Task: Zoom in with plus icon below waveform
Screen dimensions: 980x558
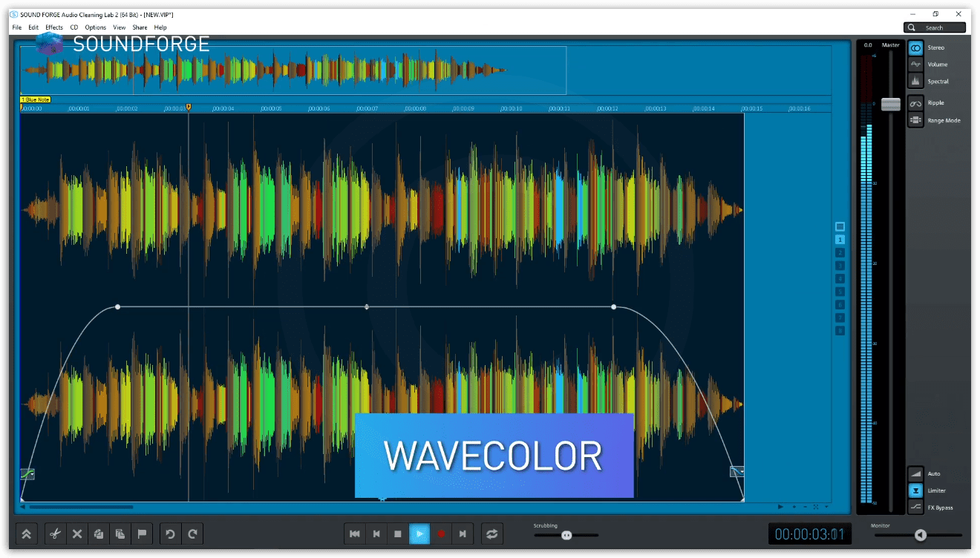Action: point(794,507)
